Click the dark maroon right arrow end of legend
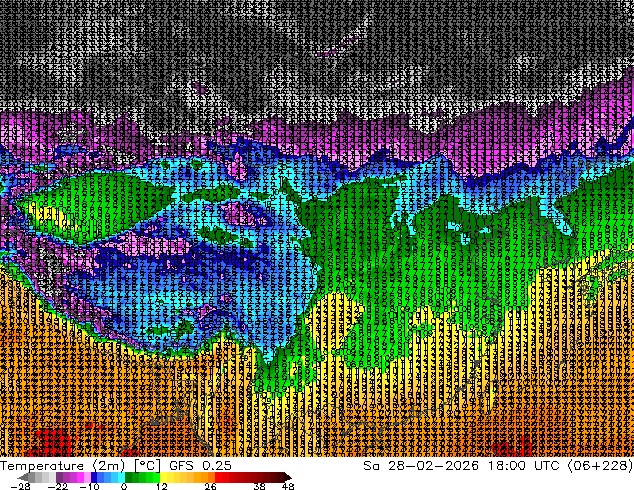Screen dimensions: 634x490 click(287, 477)
